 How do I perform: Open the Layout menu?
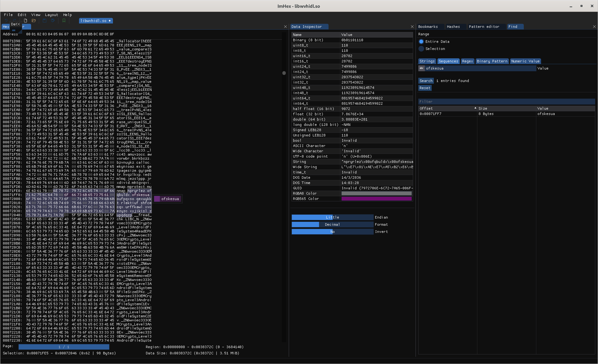point(51,15)
